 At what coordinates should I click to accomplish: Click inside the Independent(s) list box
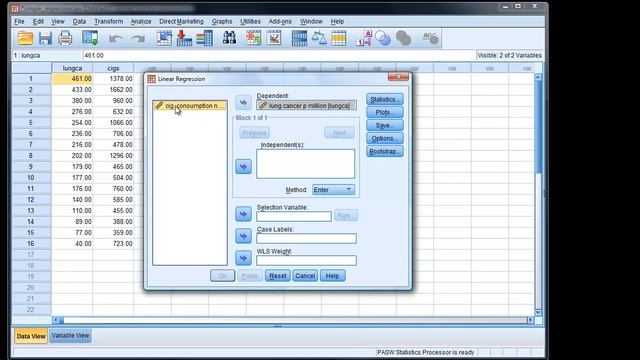305,164
